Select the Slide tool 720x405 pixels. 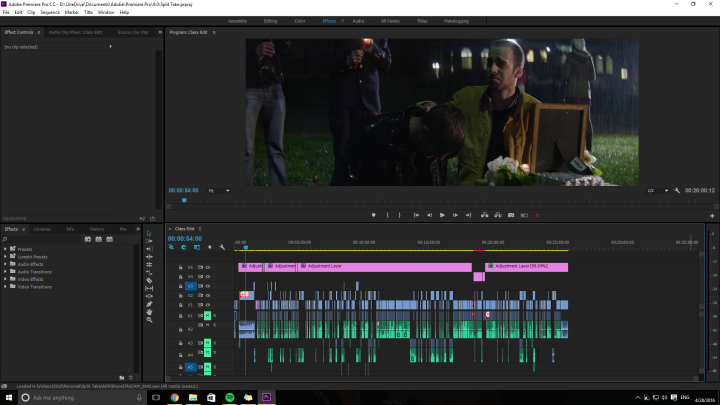tap(149, 296)
